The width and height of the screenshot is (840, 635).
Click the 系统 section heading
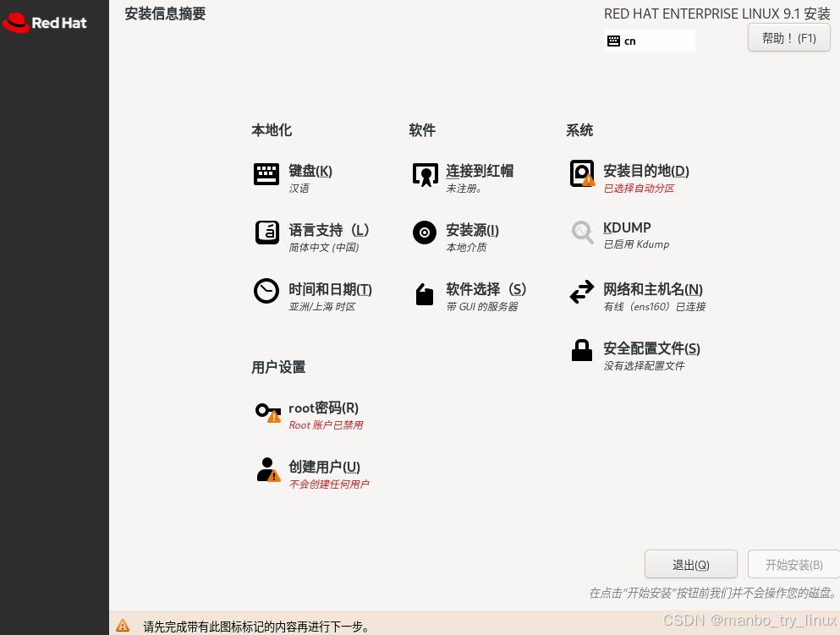(x=579, y=130)
